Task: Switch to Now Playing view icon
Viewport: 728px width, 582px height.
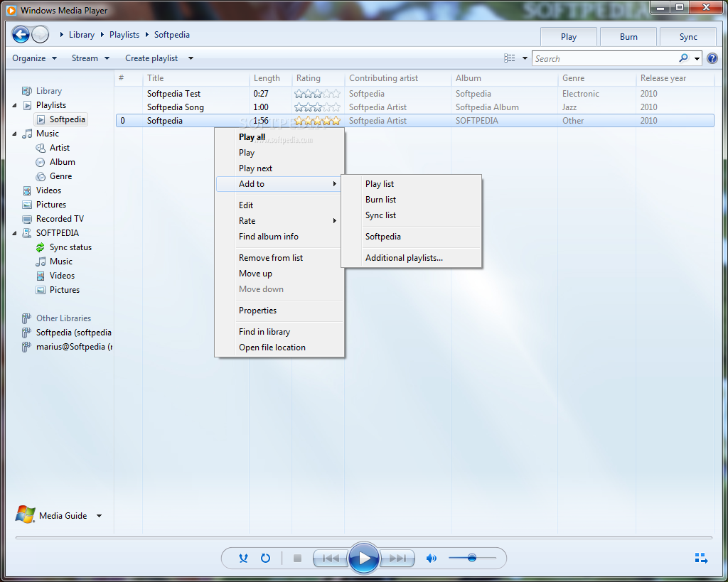Action: pos(701,558)
